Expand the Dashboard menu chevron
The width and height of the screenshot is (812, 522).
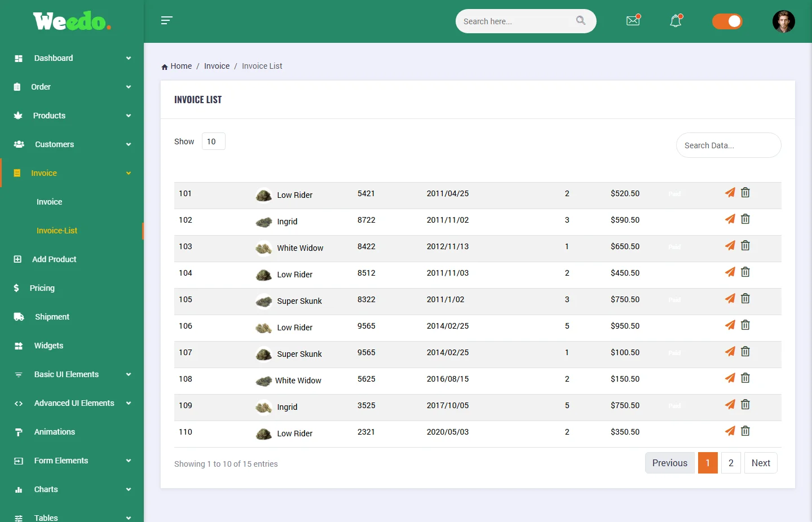(x=129, y=58)
